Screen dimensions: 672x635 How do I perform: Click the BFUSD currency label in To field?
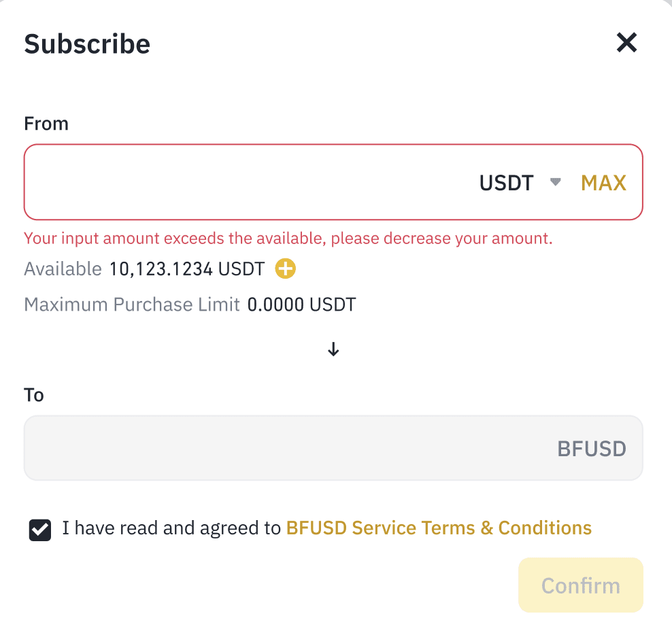coord(592,449)
